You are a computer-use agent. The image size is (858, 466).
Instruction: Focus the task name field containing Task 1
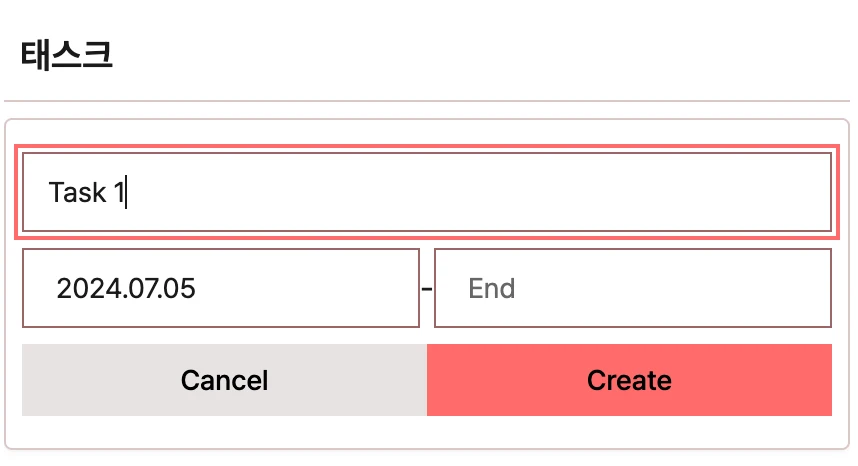click(x=427, y=192)
